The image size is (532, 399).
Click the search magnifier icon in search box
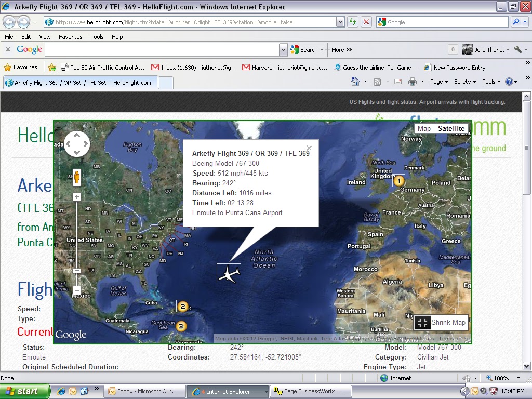[x=516, y=22]
